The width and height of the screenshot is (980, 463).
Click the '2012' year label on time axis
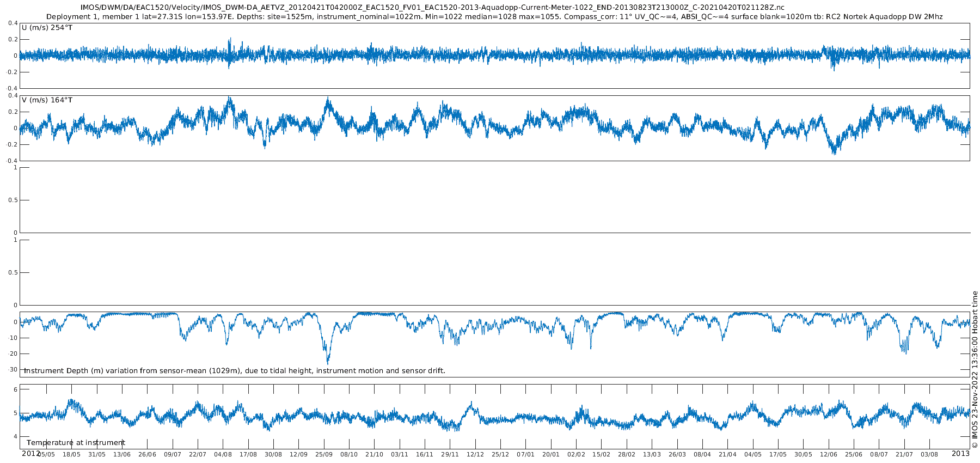[30, 453]
